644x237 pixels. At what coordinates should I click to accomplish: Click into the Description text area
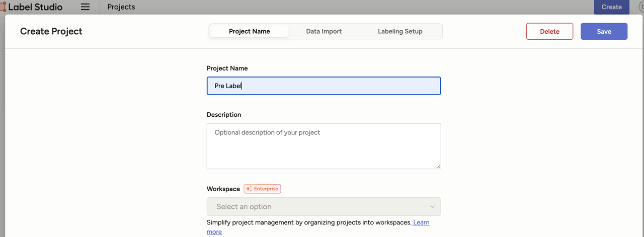point(324,146)
